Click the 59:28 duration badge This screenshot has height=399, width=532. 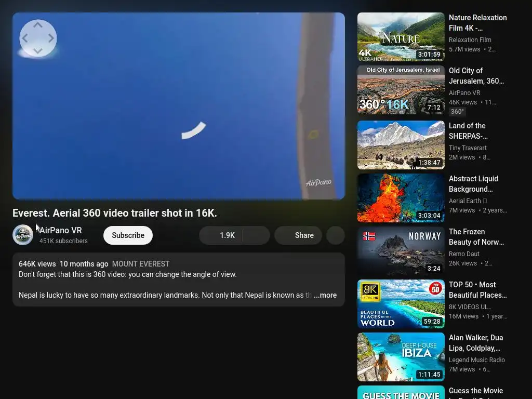(x=432, y=321)
